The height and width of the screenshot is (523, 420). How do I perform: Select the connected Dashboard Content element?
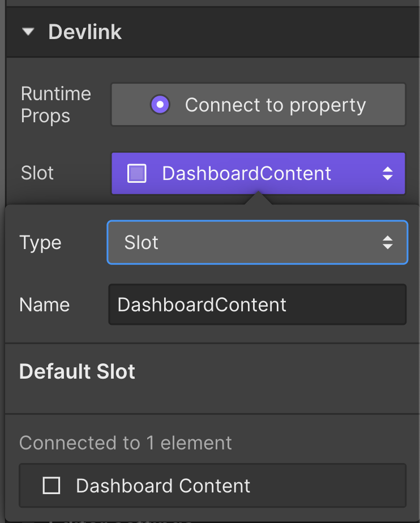click(212, 485)
